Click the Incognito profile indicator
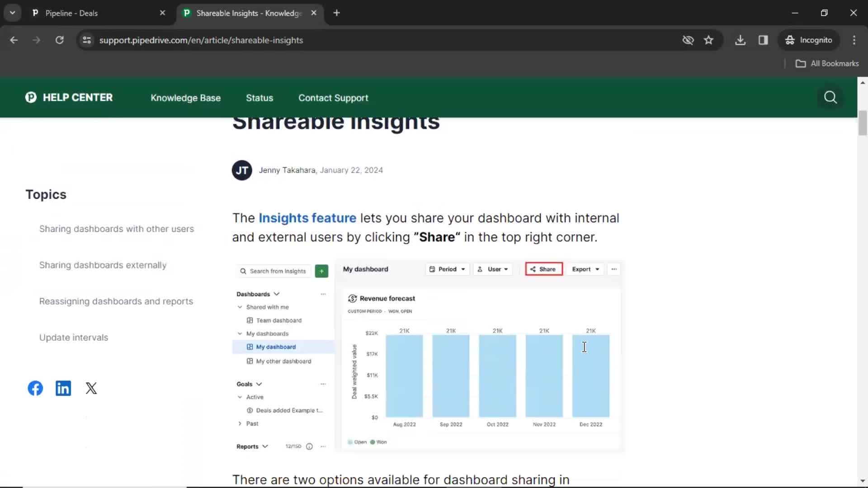The height and width of the screenshot is (488, 868). coord(809,40)
